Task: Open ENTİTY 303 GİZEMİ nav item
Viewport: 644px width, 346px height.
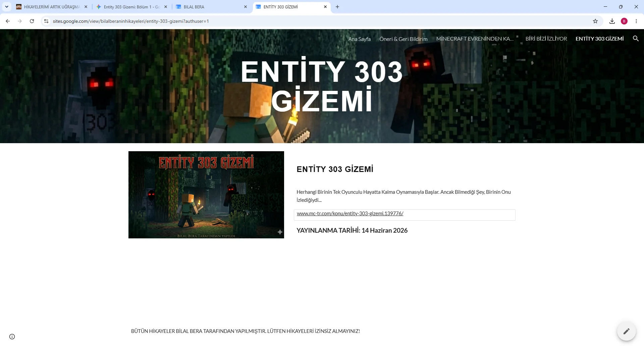Action: point(599,39)
